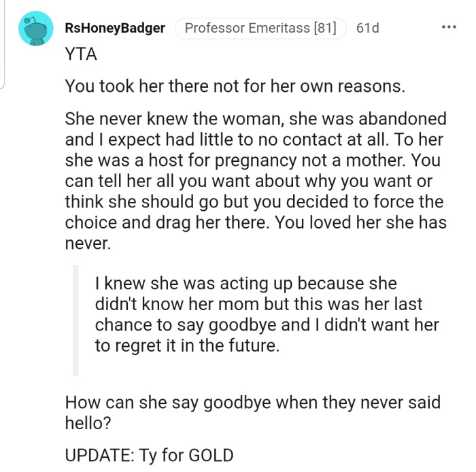Click the 61d comment timestamp
Image resolution: width=476 pixels, height=472 pixels.
point(368,29)
